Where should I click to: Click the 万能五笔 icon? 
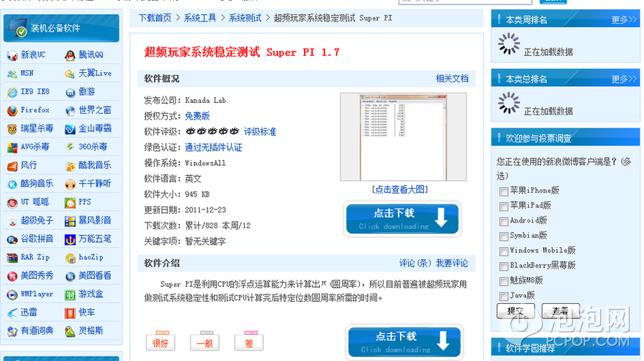coord(70,239)
